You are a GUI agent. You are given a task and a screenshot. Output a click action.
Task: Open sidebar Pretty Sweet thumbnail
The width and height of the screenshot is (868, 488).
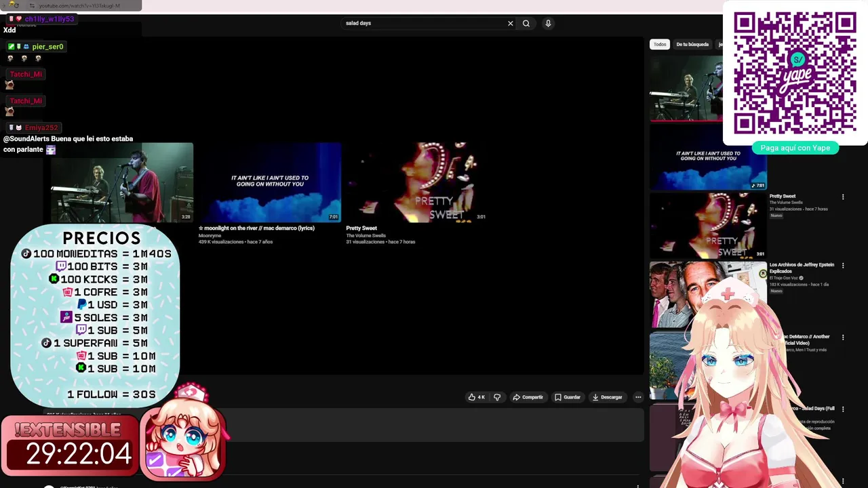click(708, 226)
